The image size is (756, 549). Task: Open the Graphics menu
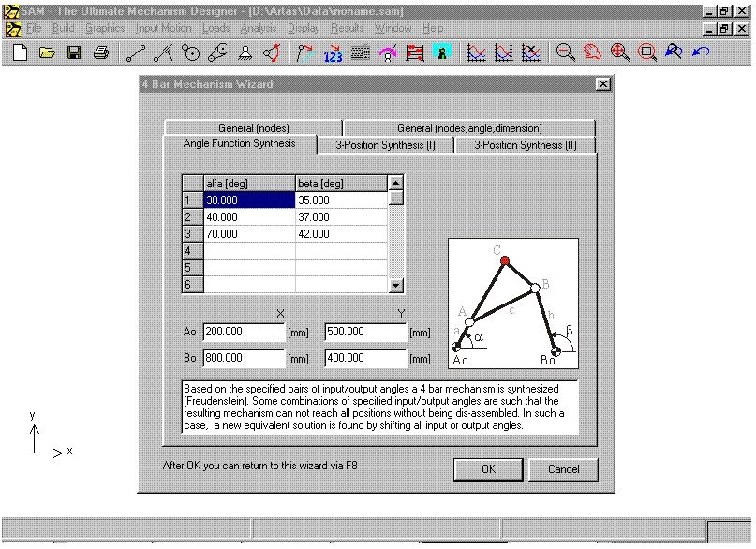[x=105, y=28]
